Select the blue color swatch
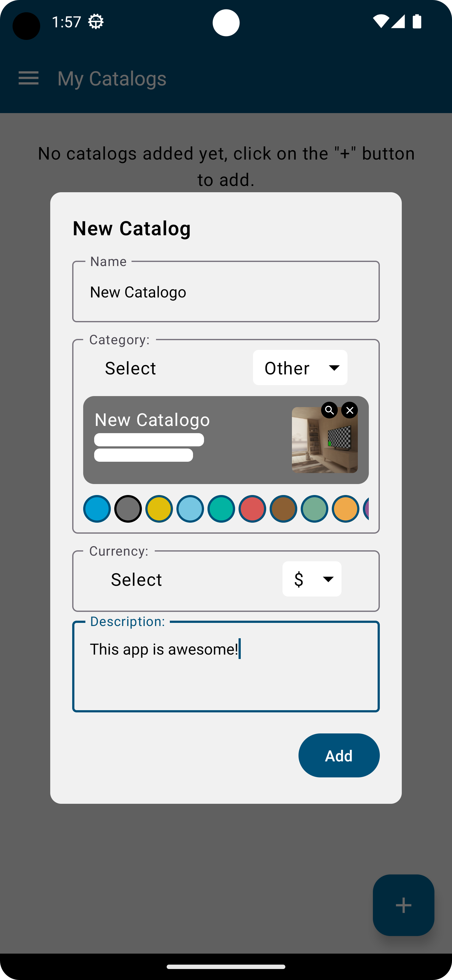This screenshot has height=980, width=452. click(x=97, y=509)
